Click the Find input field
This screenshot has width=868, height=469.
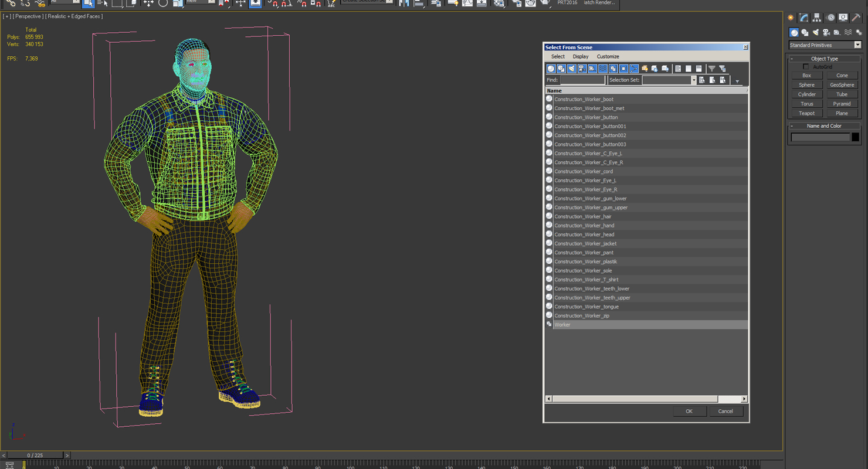pos(582,80)
